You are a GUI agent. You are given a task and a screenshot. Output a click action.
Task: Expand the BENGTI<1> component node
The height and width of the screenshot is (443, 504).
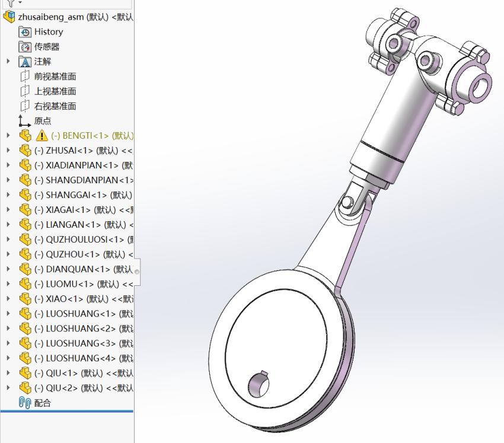coord(8,136)
